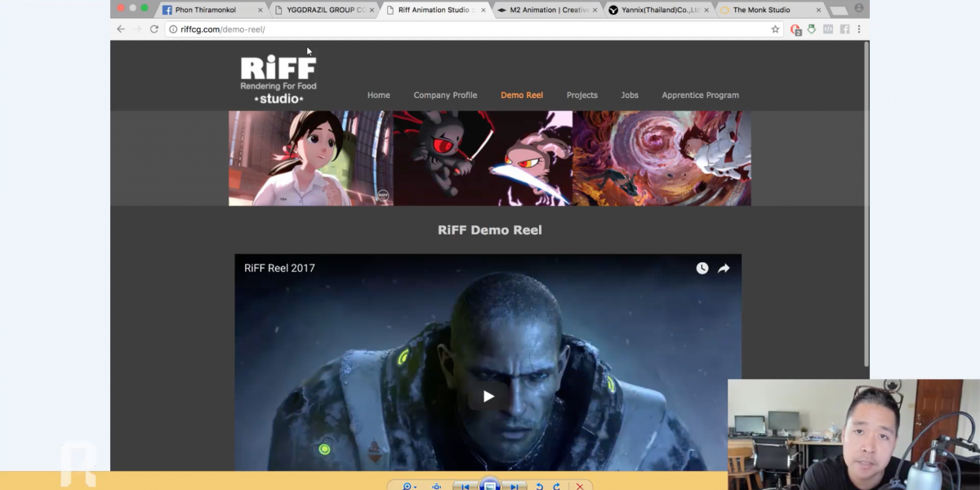
Task: Rotate counterclockwise in viewer toolbar
Action: click(540, 487)
